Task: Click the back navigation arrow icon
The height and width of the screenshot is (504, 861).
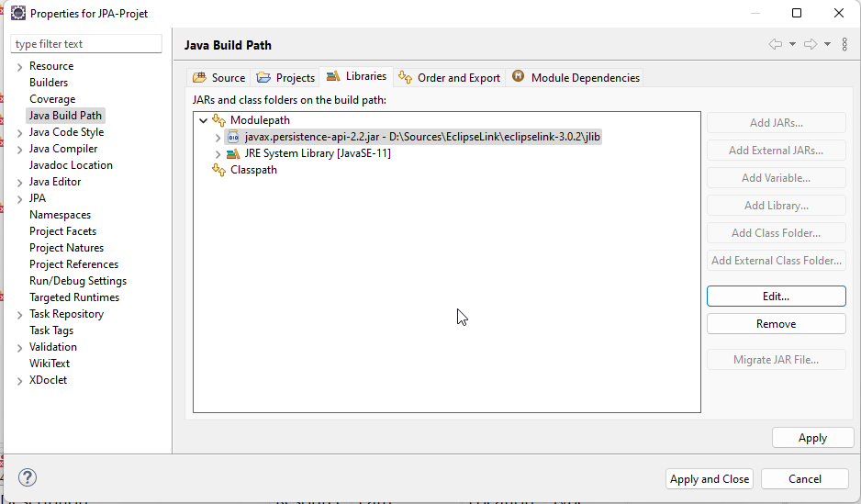Action: [x=776, y=44]
